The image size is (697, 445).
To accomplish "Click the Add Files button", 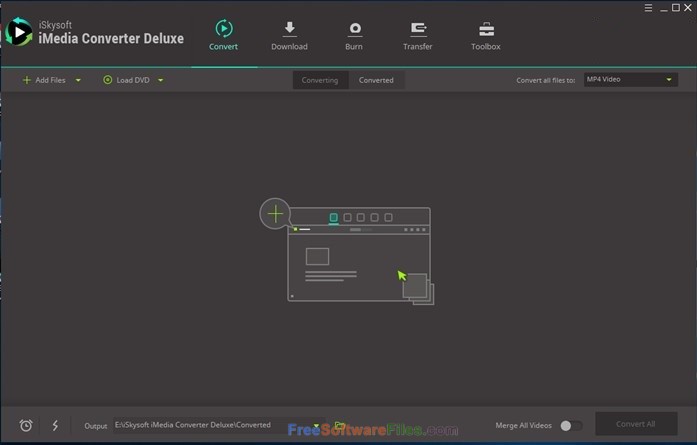I will click(44, 80).
